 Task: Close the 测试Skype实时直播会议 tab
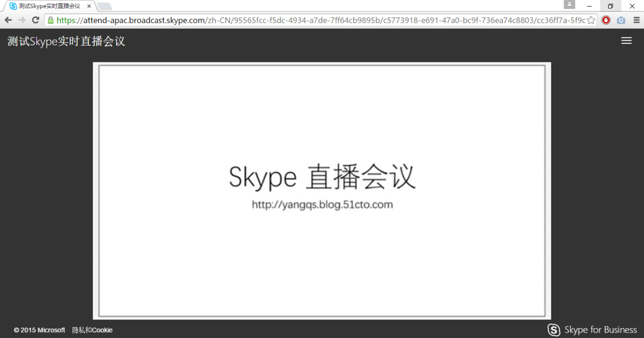89,6
